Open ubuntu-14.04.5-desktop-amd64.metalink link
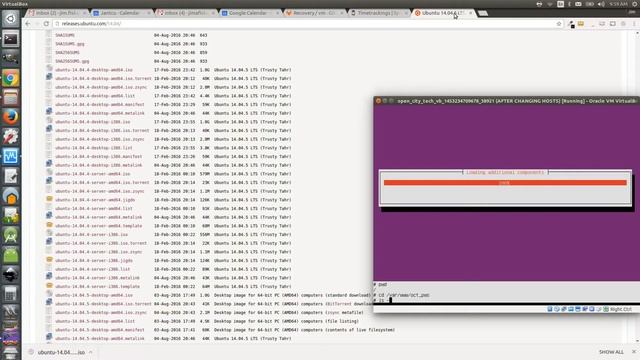The image size is (640, 360). click(100, 339)
